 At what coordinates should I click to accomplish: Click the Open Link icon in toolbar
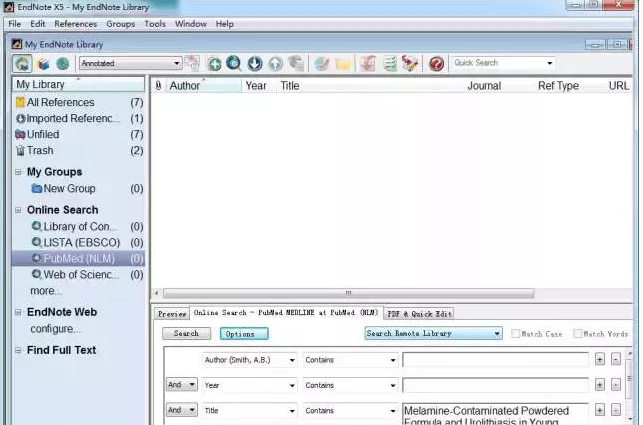(x=322, y=64)
